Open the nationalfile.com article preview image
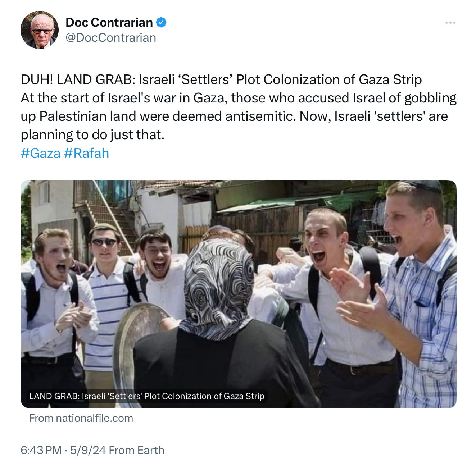This screenshot has width=476, height=466. coord(239,294)
